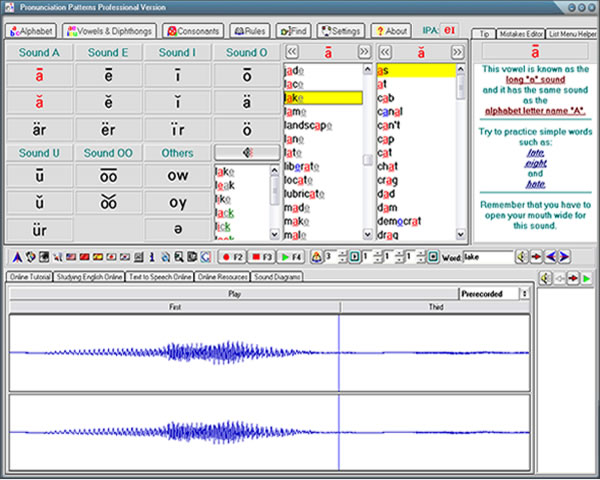Click the speaker button under Sound O column
This screenshot has height=480, width=600.
(x=247, y=152)
